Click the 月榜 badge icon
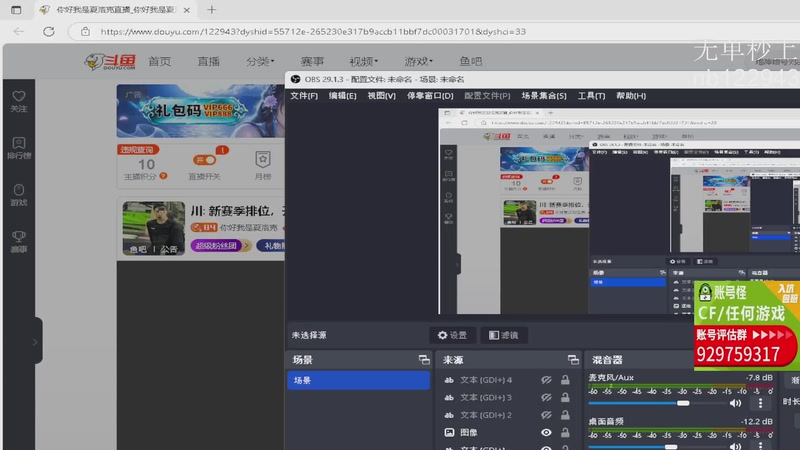This screenshot has height=450, width=800. click(x=263, y=160)
